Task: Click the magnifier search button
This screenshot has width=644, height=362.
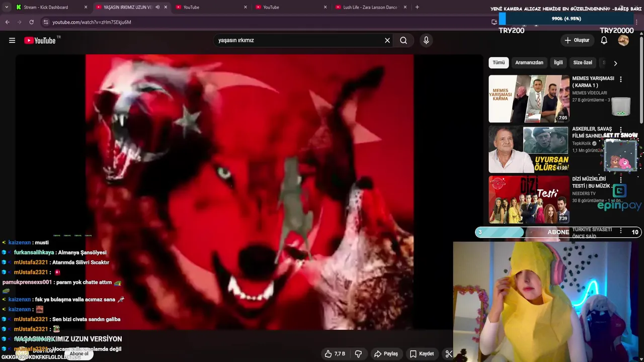Action: [x=404, y=40]
